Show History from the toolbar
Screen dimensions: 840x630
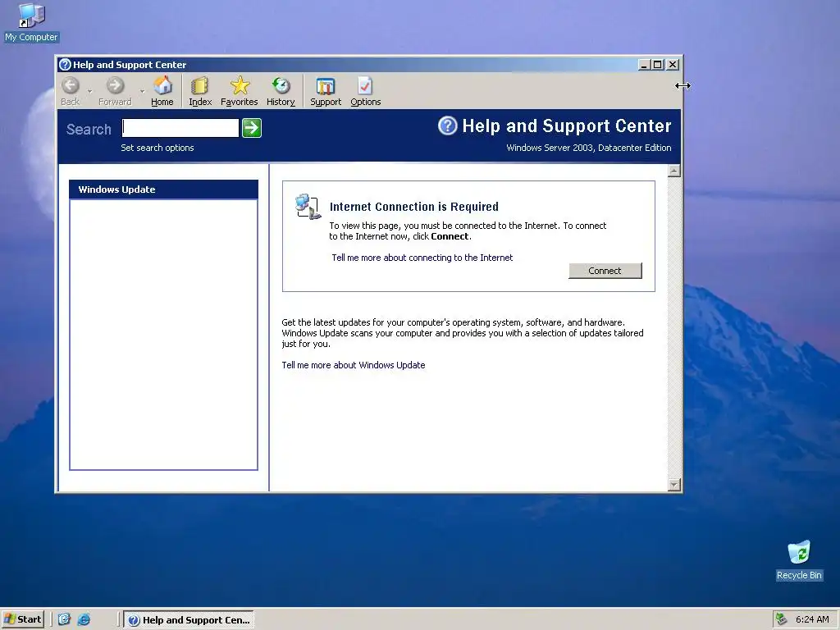pyautogui.click(x=281, y=91)
